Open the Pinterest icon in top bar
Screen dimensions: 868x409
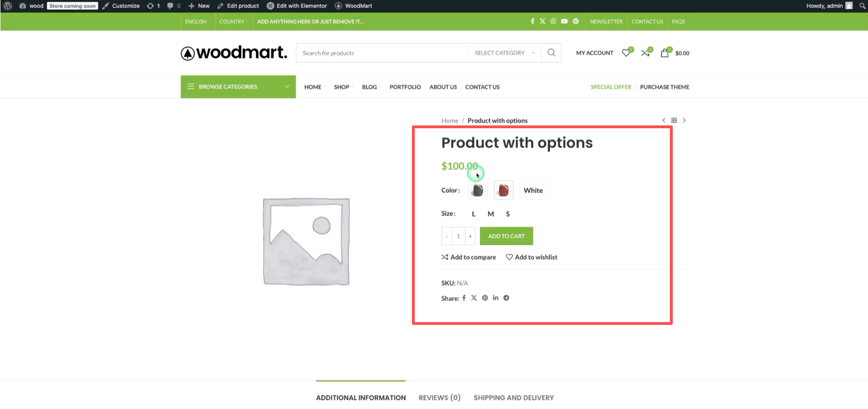point(575,21)
